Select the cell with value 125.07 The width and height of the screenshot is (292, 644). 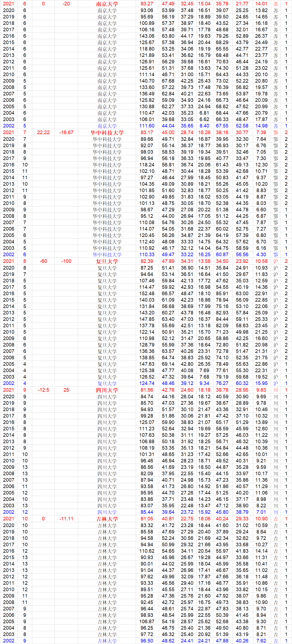tap(147, 422)
